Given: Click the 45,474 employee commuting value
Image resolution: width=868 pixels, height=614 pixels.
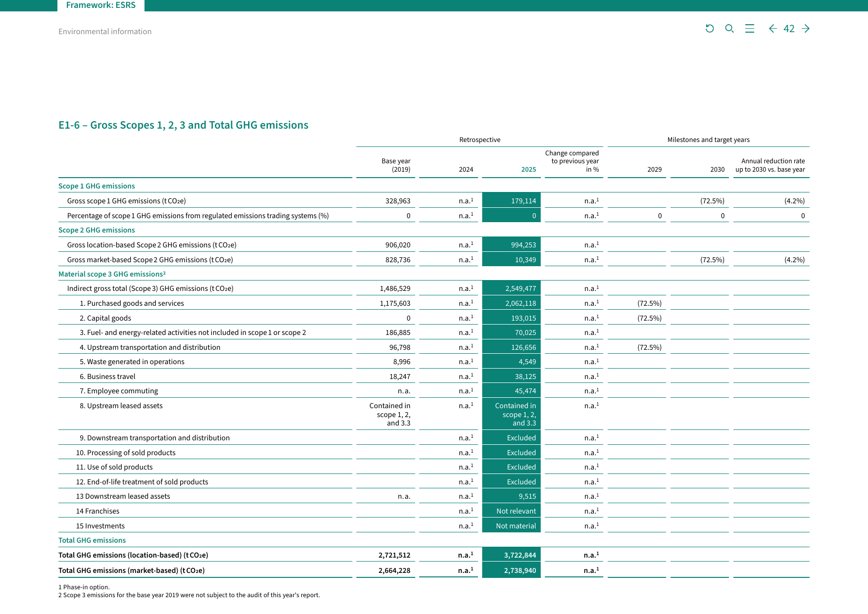Looking at the screenshot, I should click(511, 390).
